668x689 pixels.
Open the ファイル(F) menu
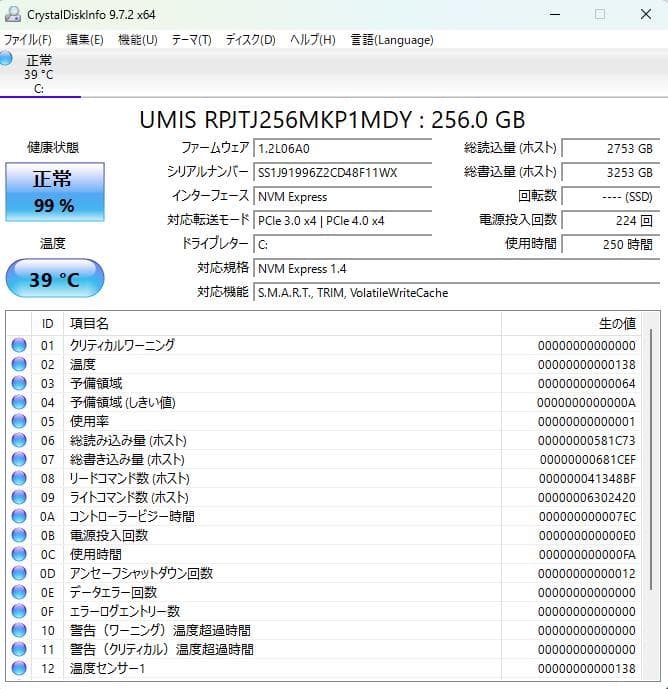[x=27, y=40]
